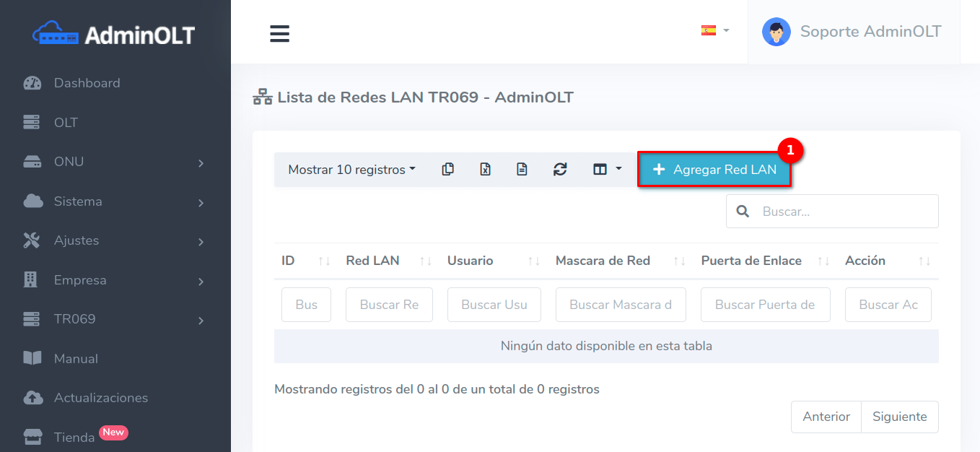Open the Spanish flag language selector
The width and height of the screenshot is (980, 452).
[x=714, y=31]
